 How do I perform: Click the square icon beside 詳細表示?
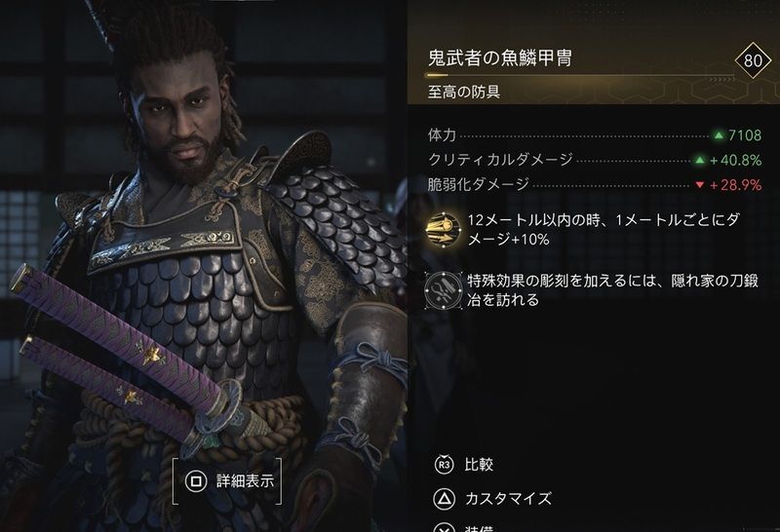click(x=197, y=480)
